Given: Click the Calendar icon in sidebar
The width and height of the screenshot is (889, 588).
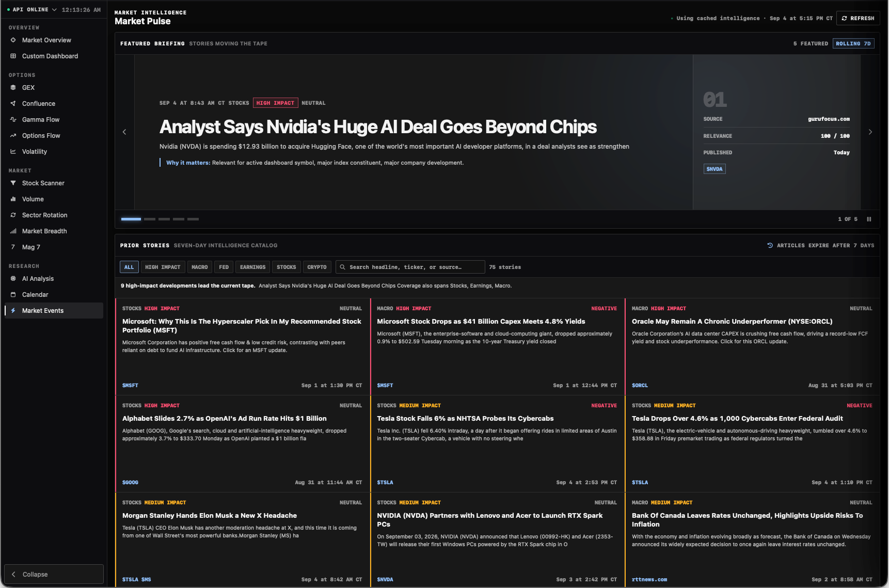Looking at the screenshot, I should (x=13, y=295).
